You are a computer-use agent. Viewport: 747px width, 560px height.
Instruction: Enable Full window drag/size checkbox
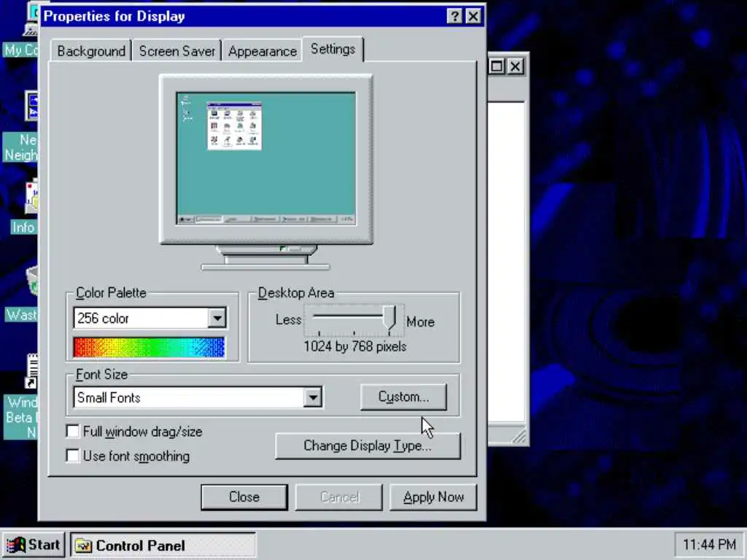click(73, 432)
